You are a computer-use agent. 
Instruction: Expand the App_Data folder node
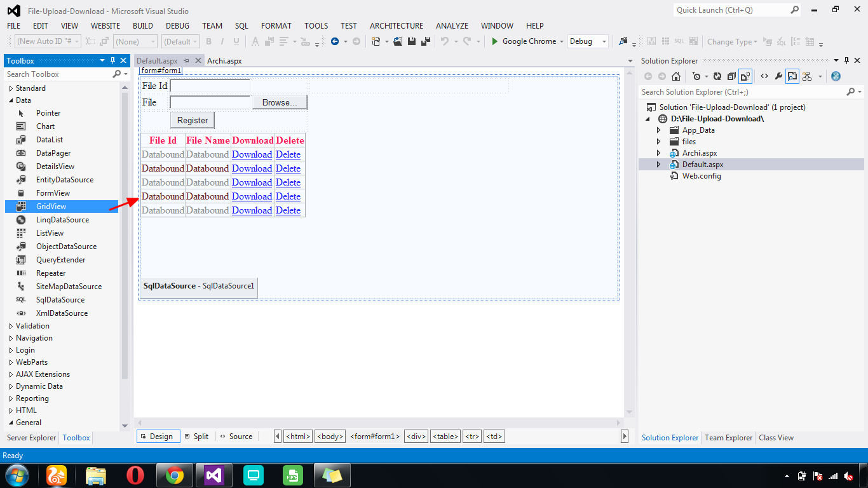(x=658, y=130)
